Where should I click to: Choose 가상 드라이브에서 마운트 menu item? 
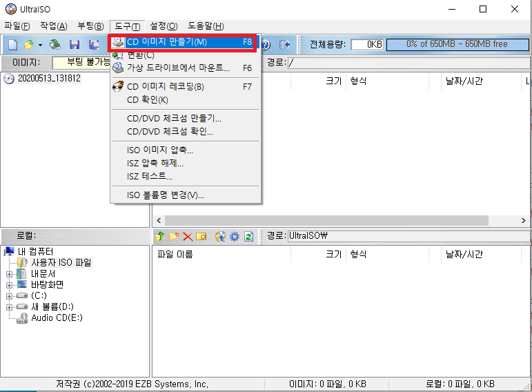point(178,68)
